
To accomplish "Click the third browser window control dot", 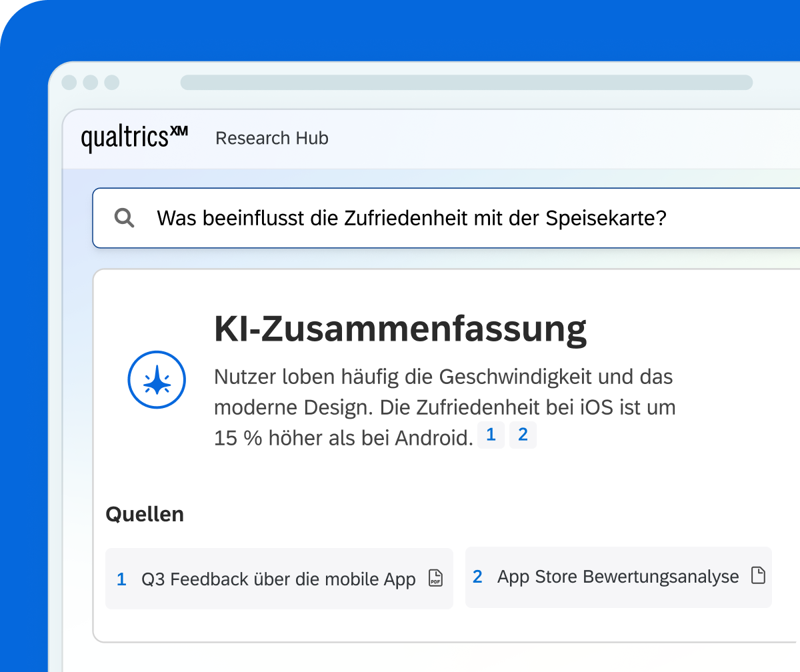I will pyautogui.click(x=112, y=83).
